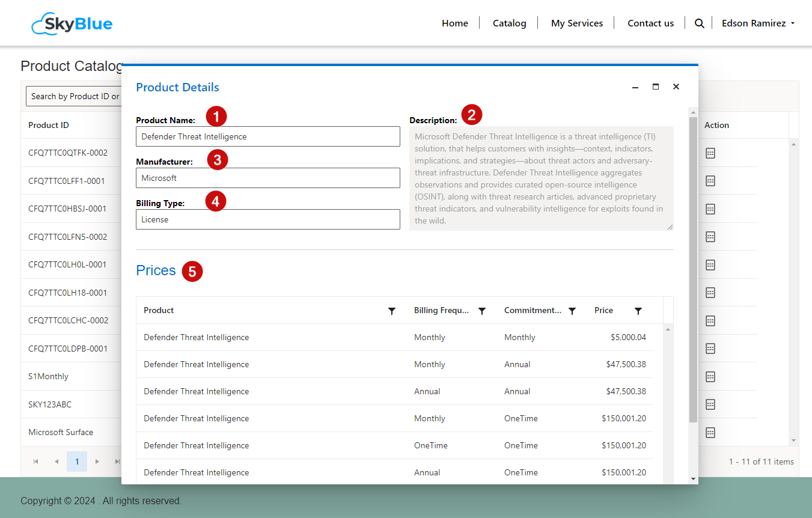Open the Contact us link

point(650,23)
